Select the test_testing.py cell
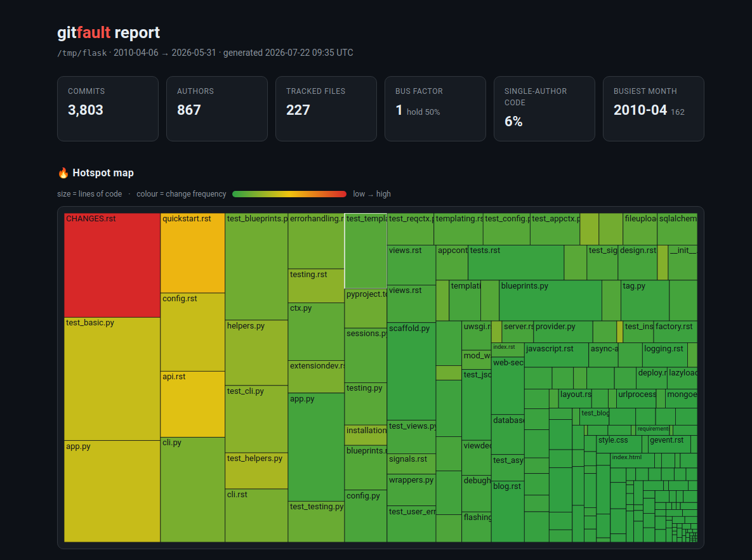 coord(317,522)
